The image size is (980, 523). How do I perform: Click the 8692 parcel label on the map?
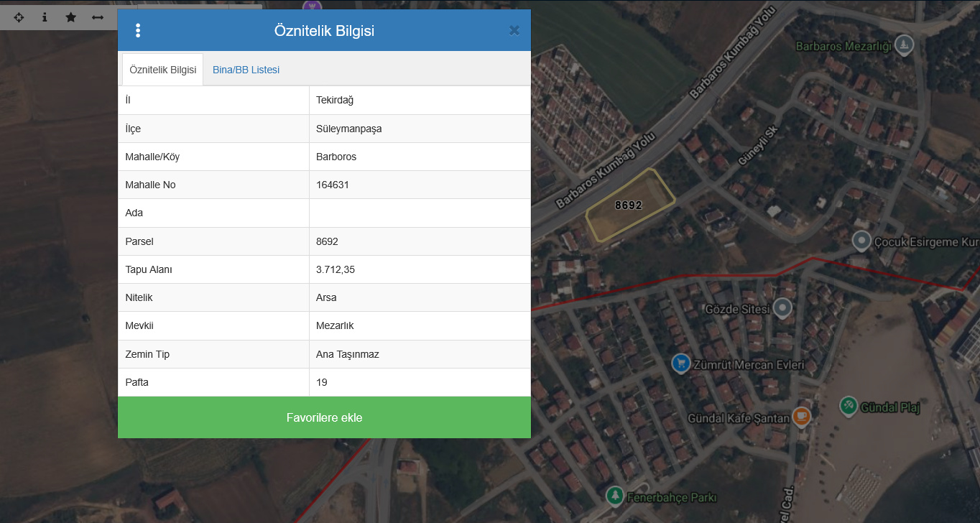(629, 205)
